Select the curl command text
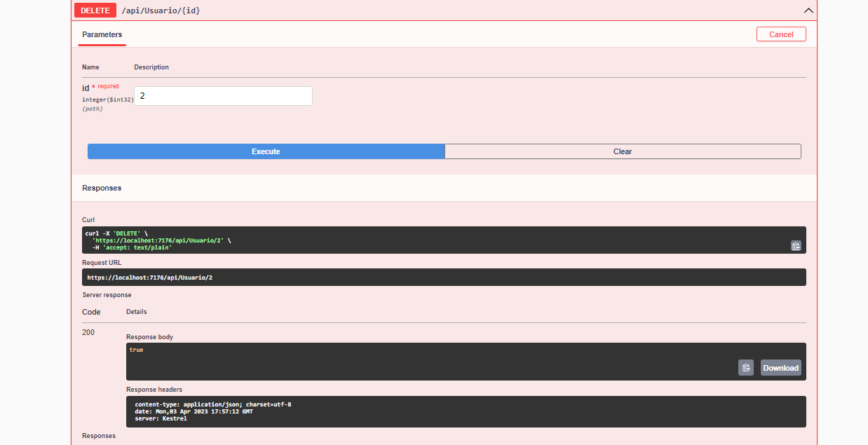Image resolution: width=868 pixels, height=445 pixels. (x=158, y=240)
